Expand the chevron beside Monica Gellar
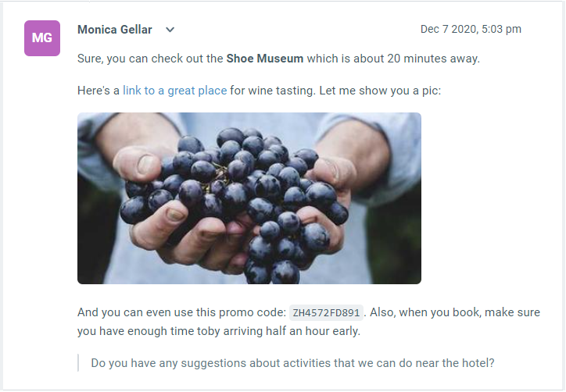566x392 pixels. (x=170, y=30)
